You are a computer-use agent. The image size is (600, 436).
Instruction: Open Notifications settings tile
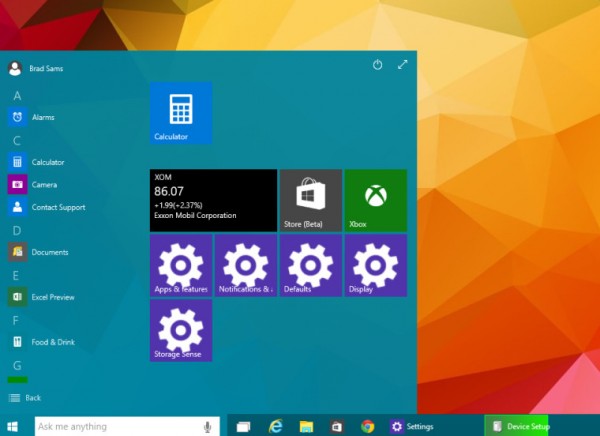(x=245, y=266)
